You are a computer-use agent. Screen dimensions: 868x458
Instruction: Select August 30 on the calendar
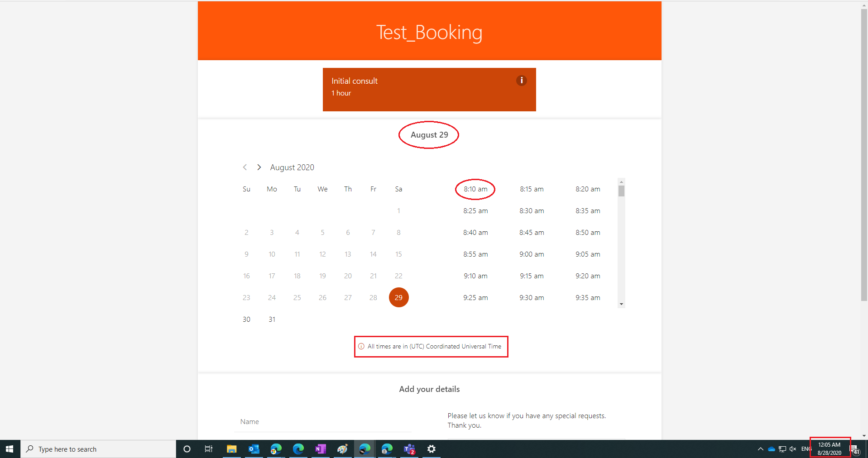click(x=246, y=320)
